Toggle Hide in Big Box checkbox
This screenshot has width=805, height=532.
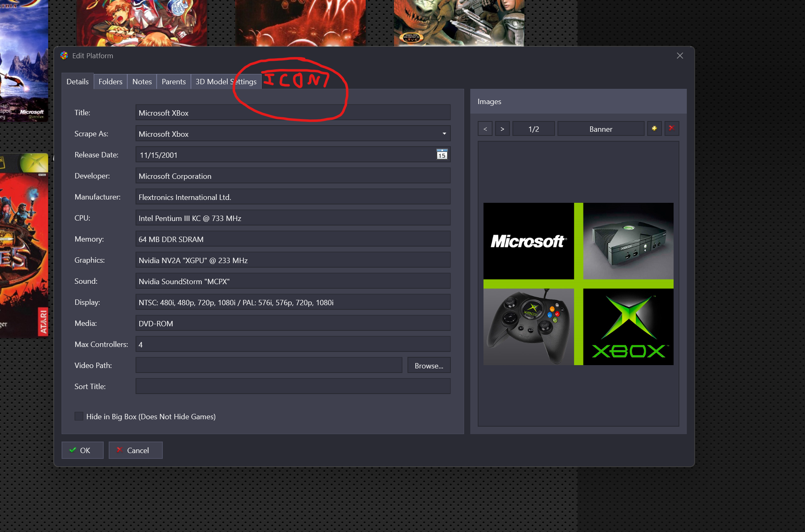[x=79, y=416]
